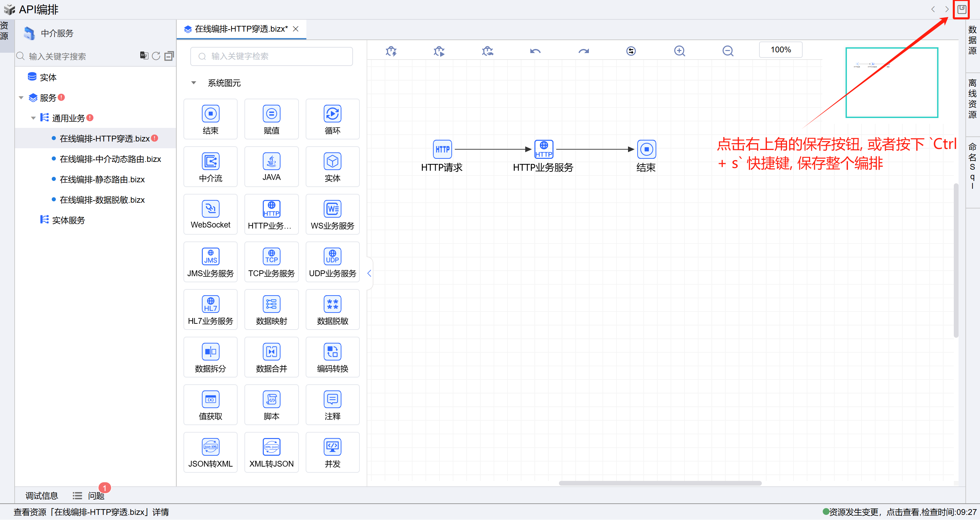Screen dimensions: 980x520
Task: Select the WebSocket element from palette
Action: coord(210,214)
